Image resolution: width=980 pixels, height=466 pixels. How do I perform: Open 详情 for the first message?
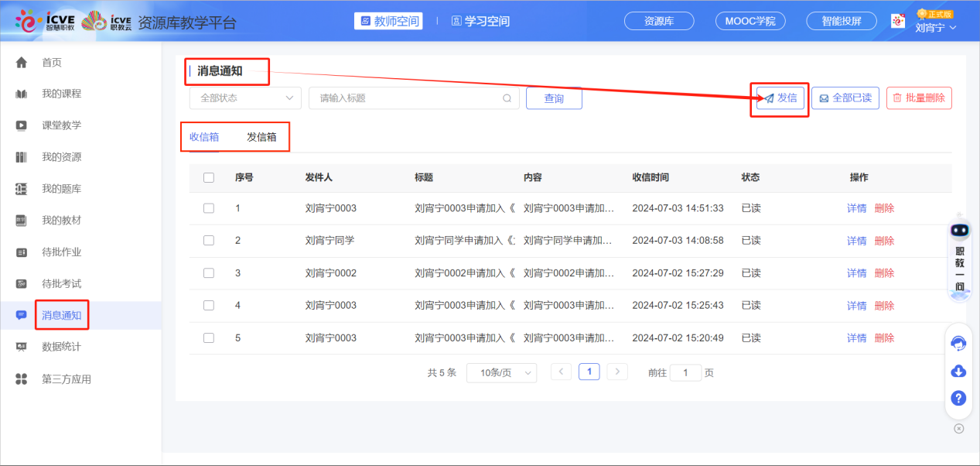point(855,207)
